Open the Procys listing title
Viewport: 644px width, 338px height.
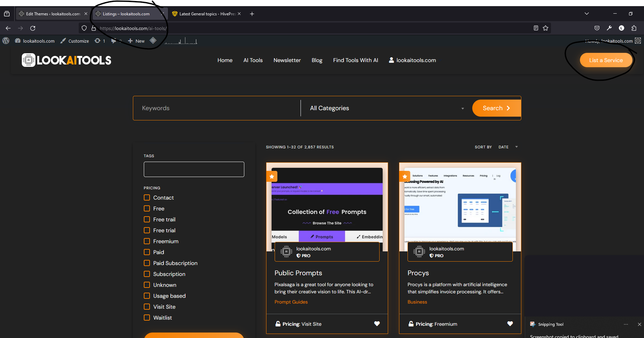(418, 273)
